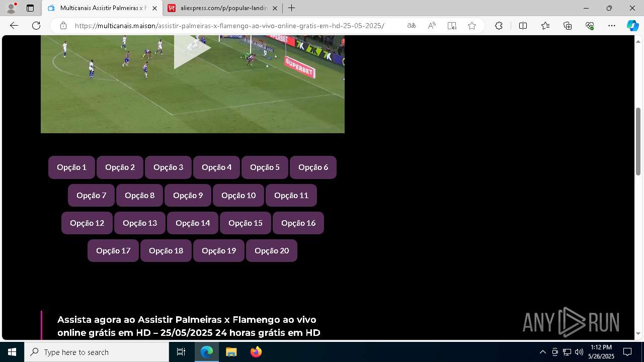Viewport: 644px width, 362px height.
Task: Click the page vertical scrollbar thumb
Action: pos(638,141)
